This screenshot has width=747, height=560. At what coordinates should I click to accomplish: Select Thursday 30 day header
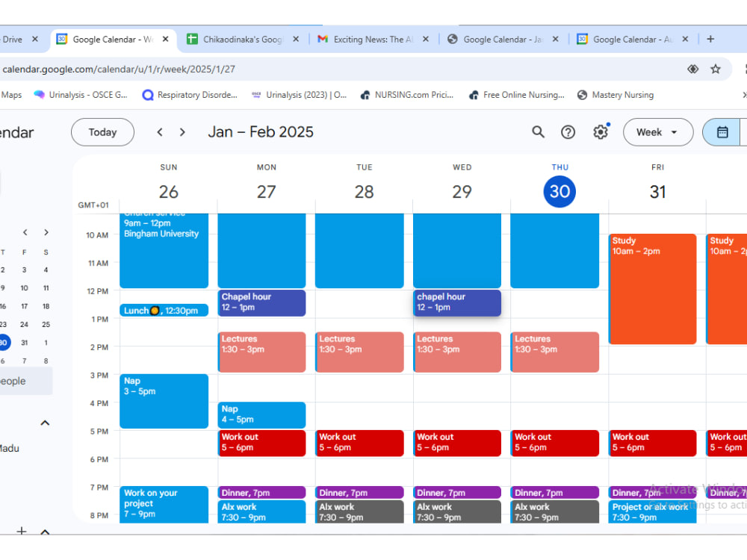tap(560, 191)
